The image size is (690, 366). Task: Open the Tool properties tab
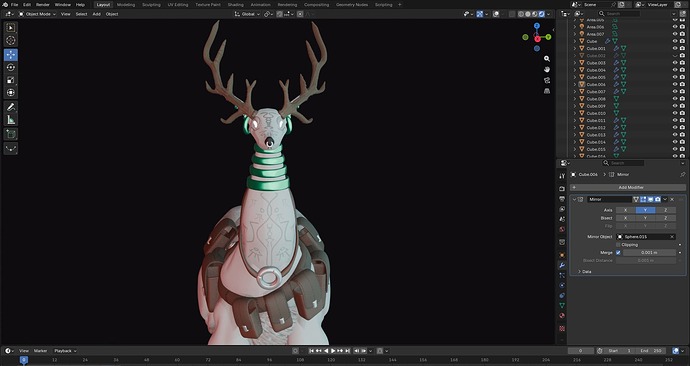[562, 176]
